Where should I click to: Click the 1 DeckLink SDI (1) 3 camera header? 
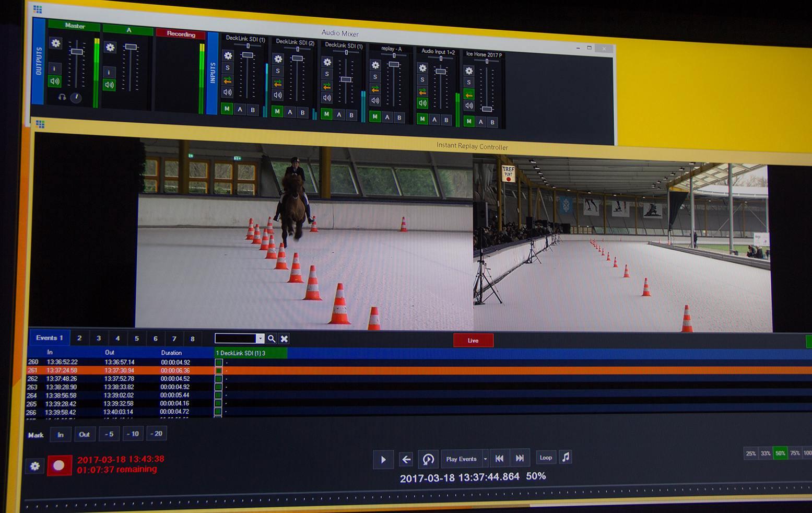click(x=251, y=353)
